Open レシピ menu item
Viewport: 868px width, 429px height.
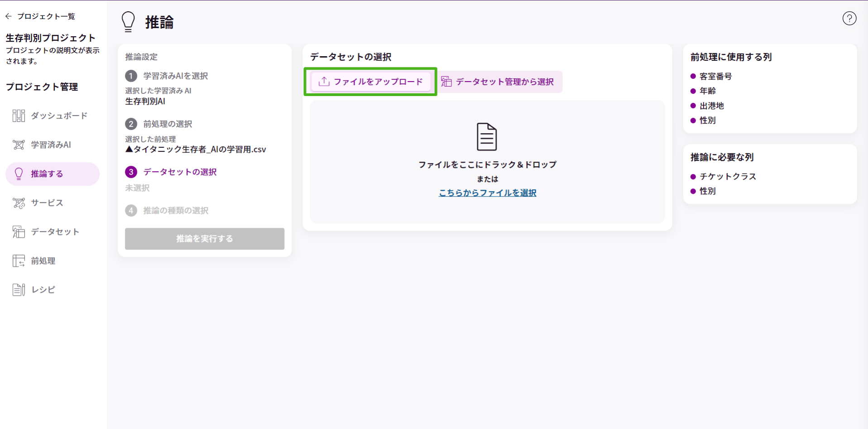[x=53, y=290]
